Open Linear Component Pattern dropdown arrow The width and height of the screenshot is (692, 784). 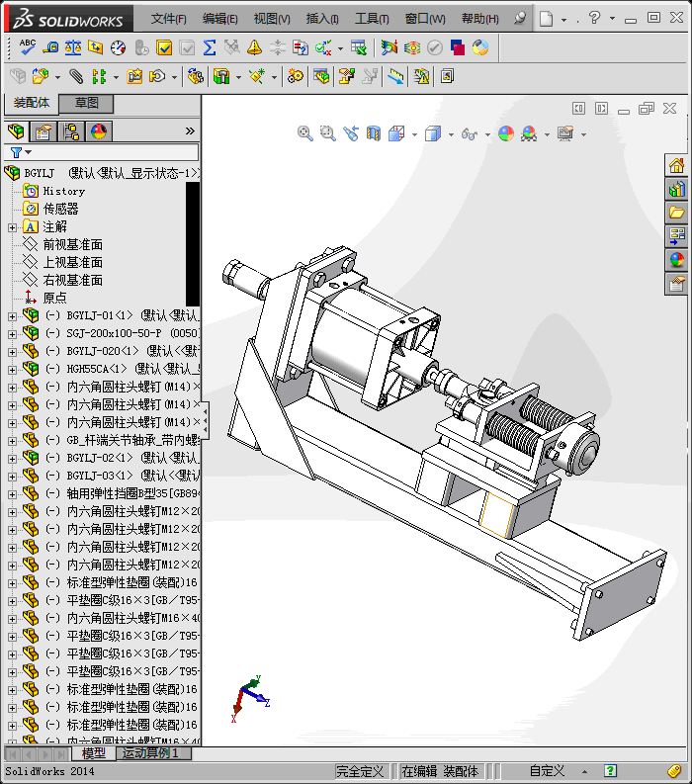(116, 77)
